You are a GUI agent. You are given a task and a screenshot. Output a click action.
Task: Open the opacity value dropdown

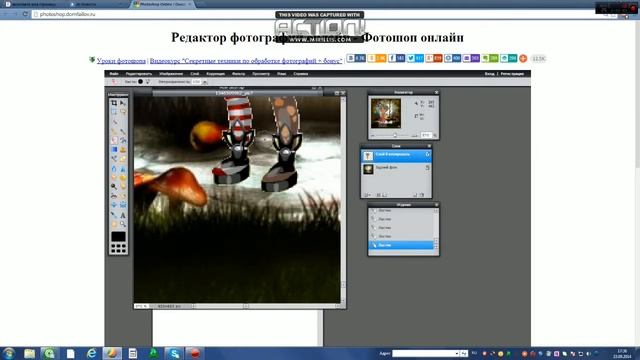pos(205,82)
